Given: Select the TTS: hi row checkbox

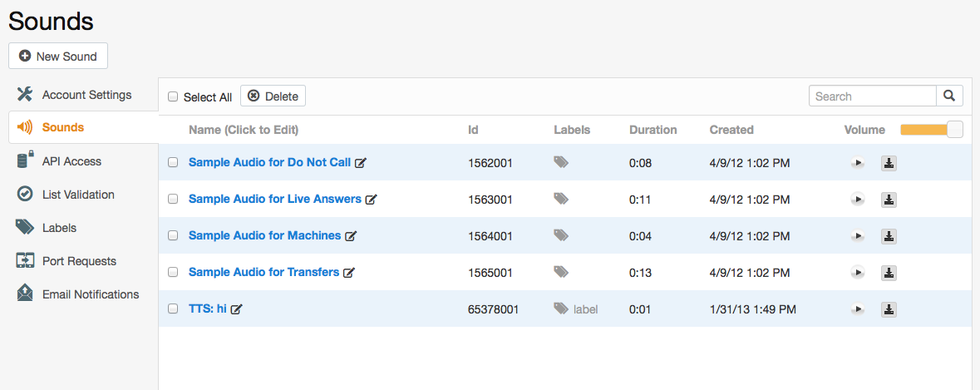Looking at the screenshot, I should click(x=173, y=309).
